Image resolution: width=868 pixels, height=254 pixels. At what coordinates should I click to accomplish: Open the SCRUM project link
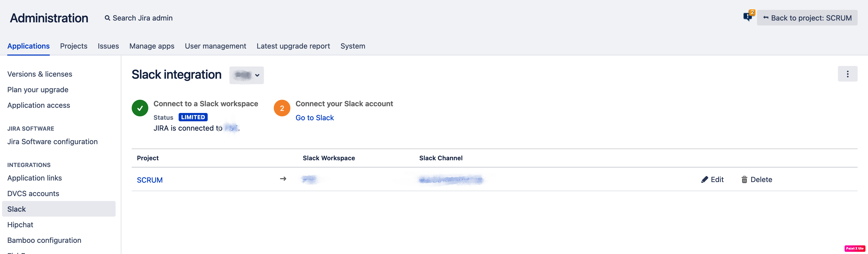[x=150, y=180]
